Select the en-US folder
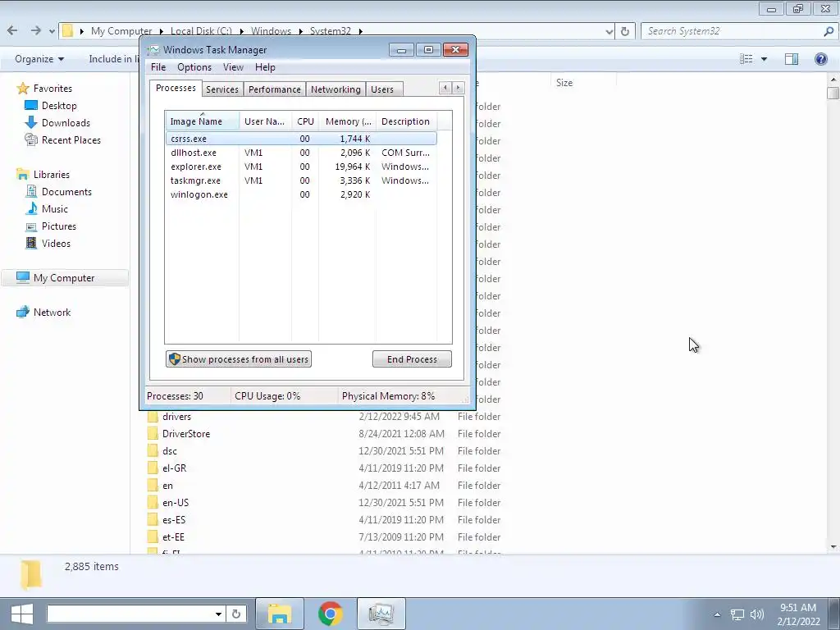This screenshot has width=840, height=630. pos(176,503)
